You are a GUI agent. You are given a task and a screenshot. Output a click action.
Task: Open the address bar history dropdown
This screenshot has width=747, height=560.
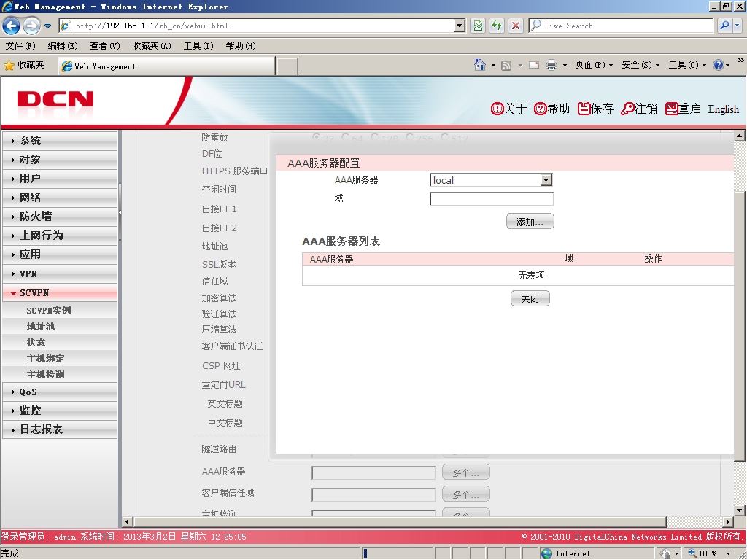pos(460,26)
